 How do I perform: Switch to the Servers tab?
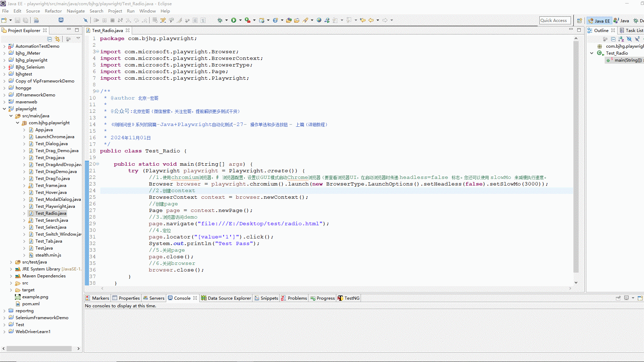click(154, 298)
